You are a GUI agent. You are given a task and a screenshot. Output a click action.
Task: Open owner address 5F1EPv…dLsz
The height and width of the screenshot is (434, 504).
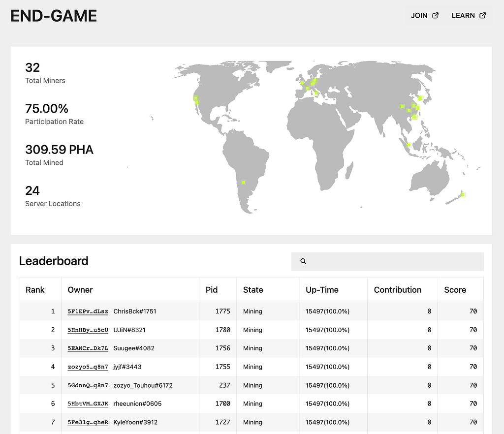tap(88, 311)
